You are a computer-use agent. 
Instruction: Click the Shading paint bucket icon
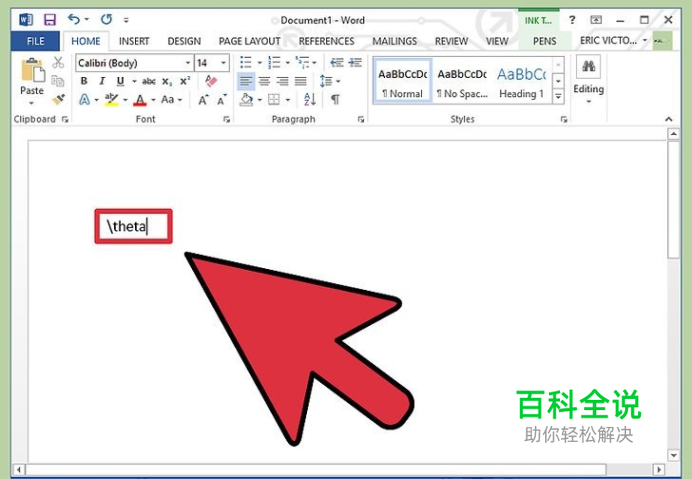click(246, 100)
